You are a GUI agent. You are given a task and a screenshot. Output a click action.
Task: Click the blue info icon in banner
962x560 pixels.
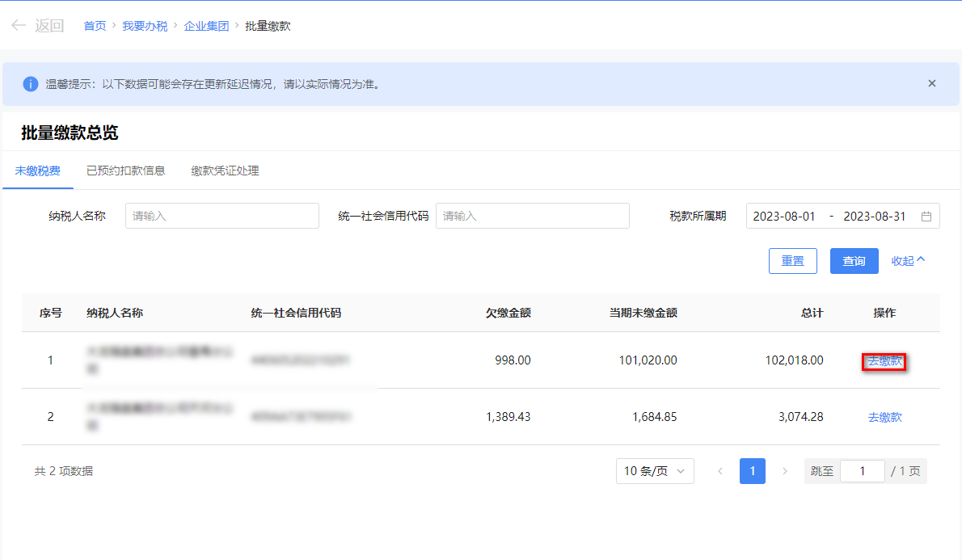30,84
